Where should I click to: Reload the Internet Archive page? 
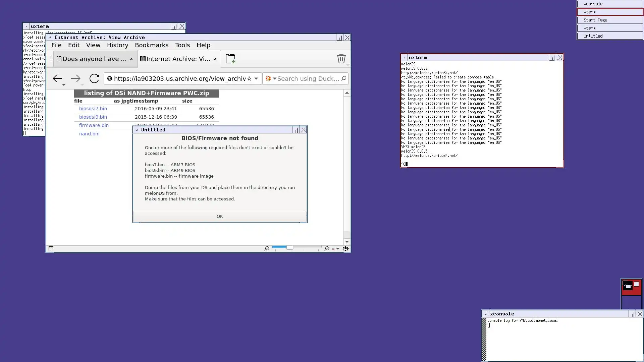(x=94, y=78)
